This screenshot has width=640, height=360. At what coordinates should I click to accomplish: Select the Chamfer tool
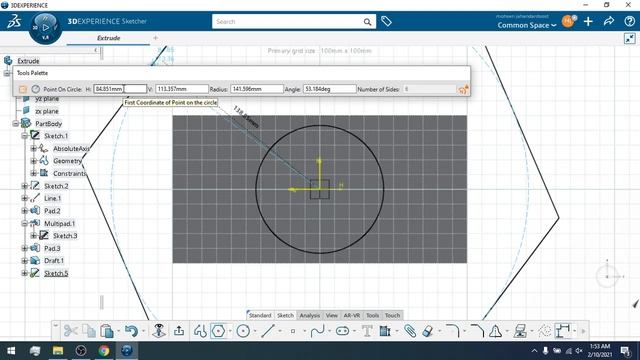477,331
